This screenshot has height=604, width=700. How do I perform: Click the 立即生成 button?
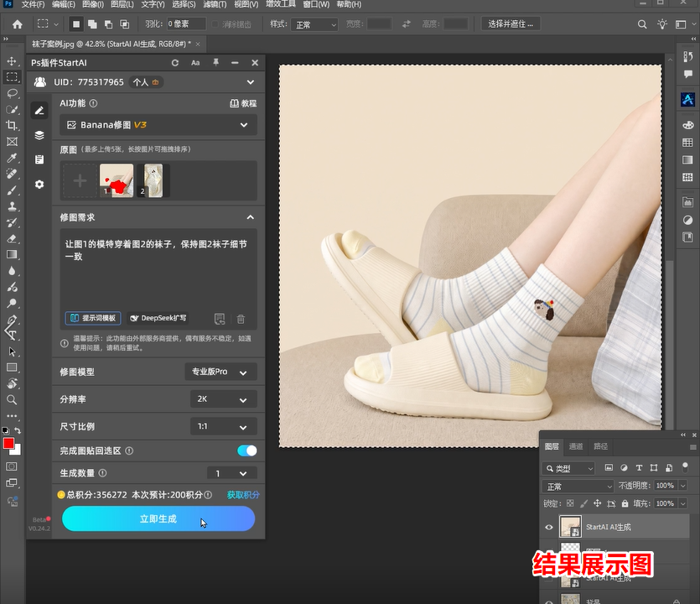tap(158, 518)
